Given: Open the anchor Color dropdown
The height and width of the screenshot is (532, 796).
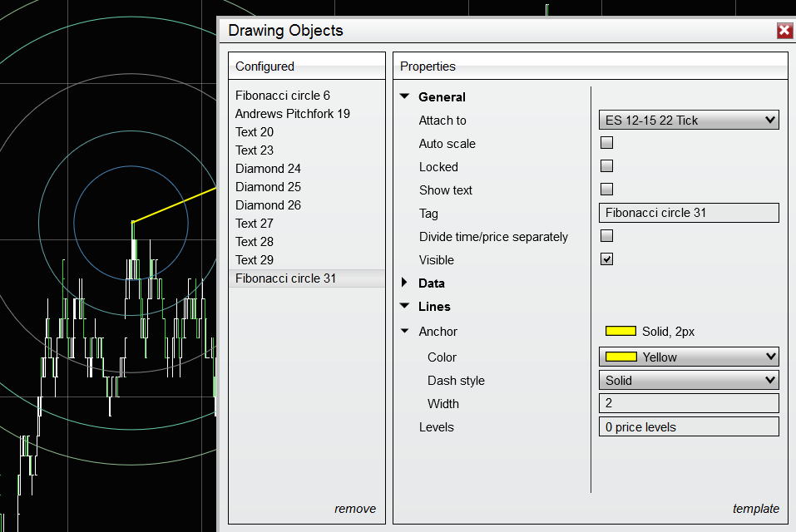Looking at the screenshot, I should tap(688, 357).
